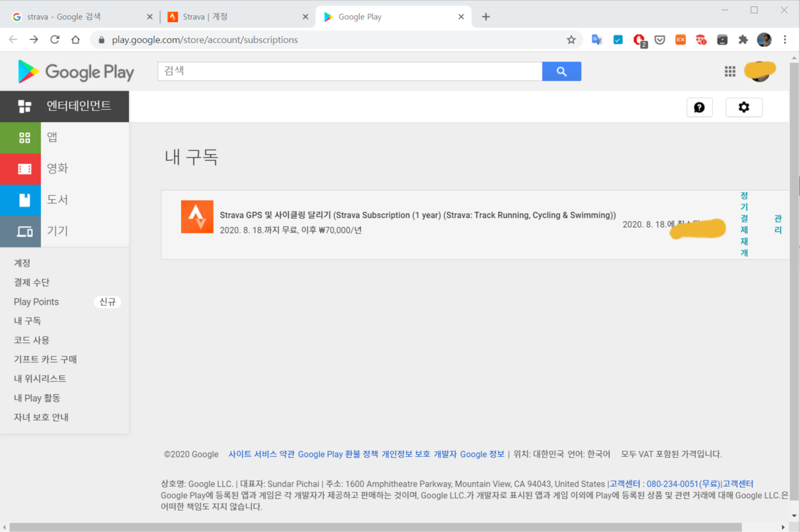The image size is (800, 532).
Task: Open 개발자 footer link
Action: coord(445,454)
